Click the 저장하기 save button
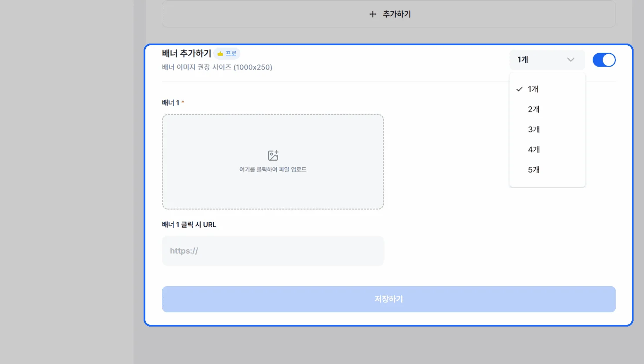The width and height of the screenshot is (644, 364). tap(389, 299)
